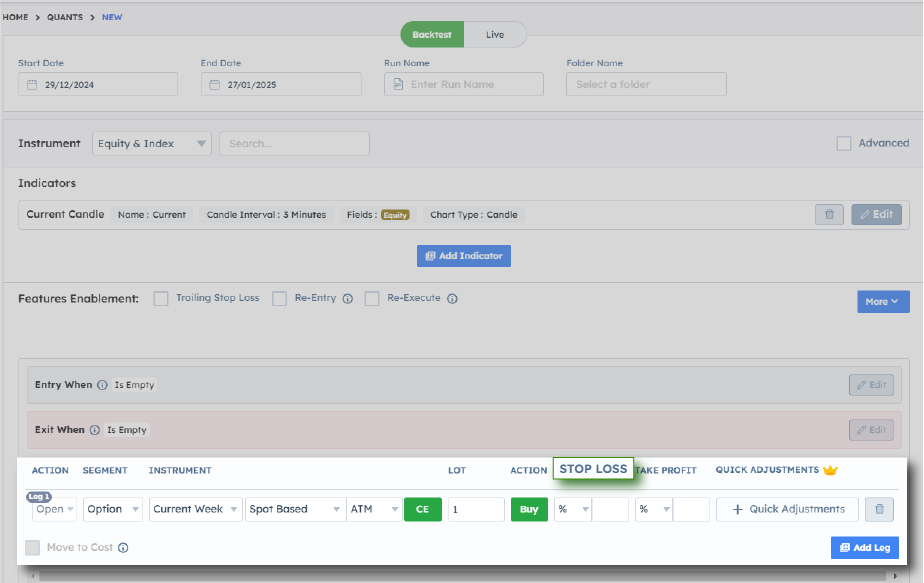The height and width of the screenshot is (583, 924).
Task: Enable the Trailing Stop Loss checkbox
Action: click(161, 299)
